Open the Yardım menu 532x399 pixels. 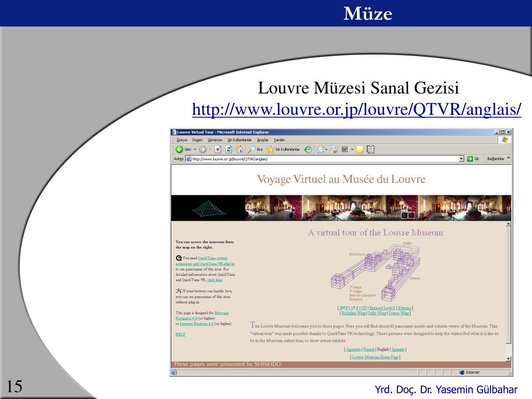coord(279,140)
